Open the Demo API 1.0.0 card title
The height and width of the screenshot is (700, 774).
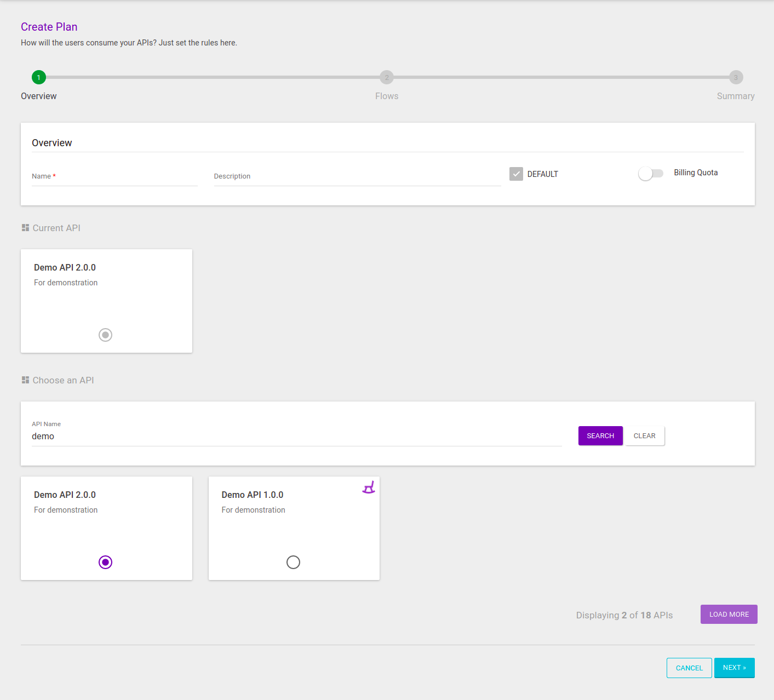click(253, 495)
